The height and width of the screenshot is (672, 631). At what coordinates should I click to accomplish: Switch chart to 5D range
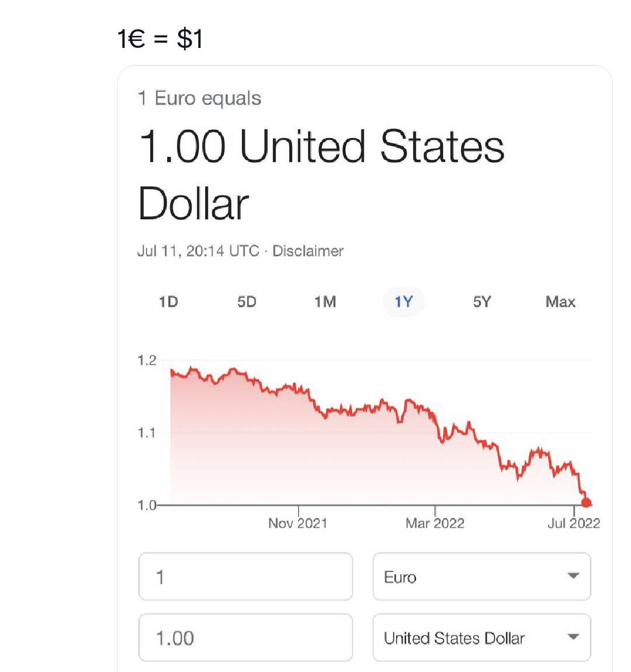pyautogui.click(x=247, y=302)
